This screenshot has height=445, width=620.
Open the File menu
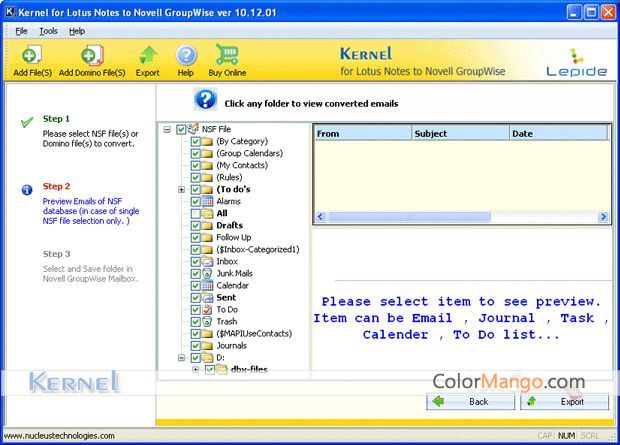(x=21, y=31)
